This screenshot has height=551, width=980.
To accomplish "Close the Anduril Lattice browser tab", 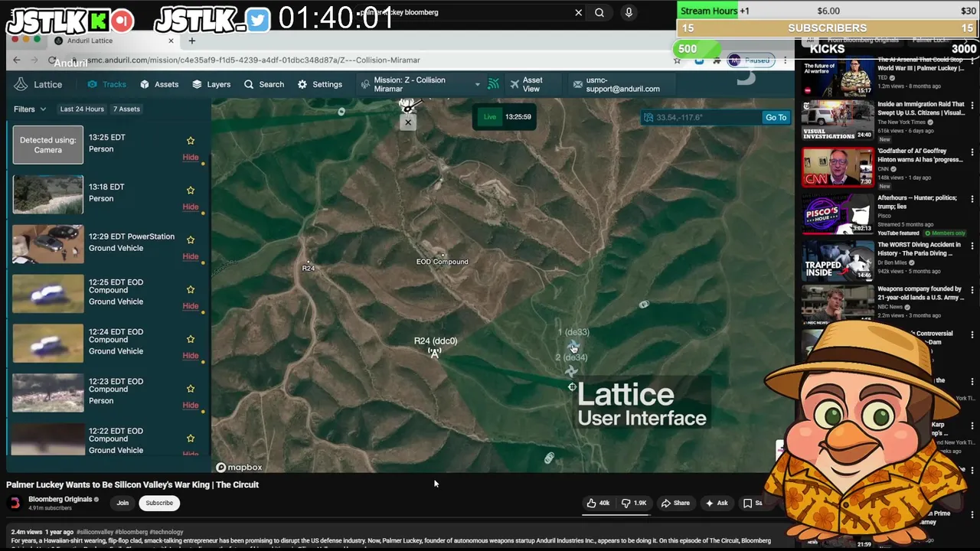I will pyautogui.click(x=171, y=41).
